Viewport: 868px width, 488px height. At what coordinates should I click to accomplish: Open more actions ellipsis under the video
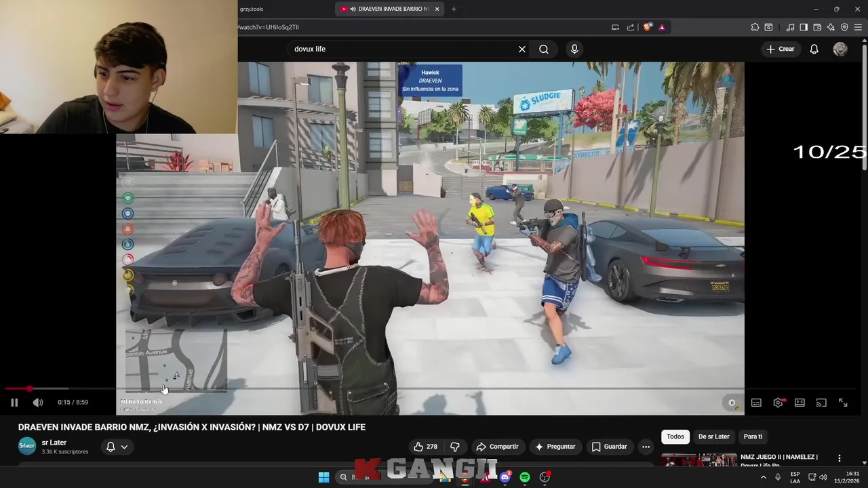point(646,447)
